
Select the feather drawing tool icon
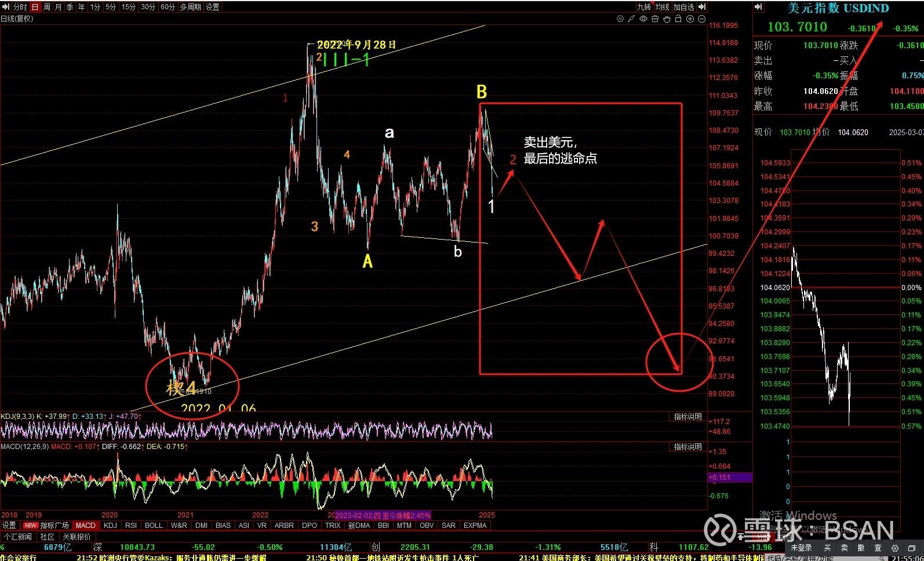tap(631, 19)
